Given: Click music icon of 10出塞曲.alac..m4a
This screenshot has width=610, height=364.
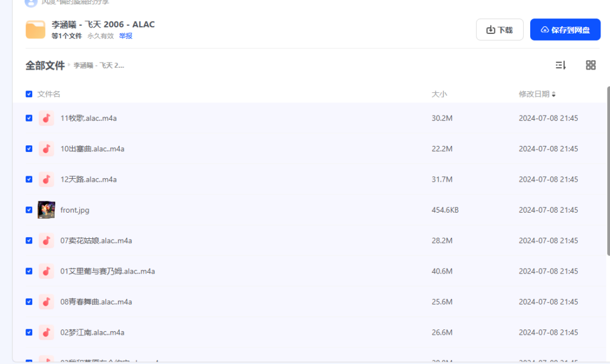Looking at the screenshot, I should pos(46,149).
